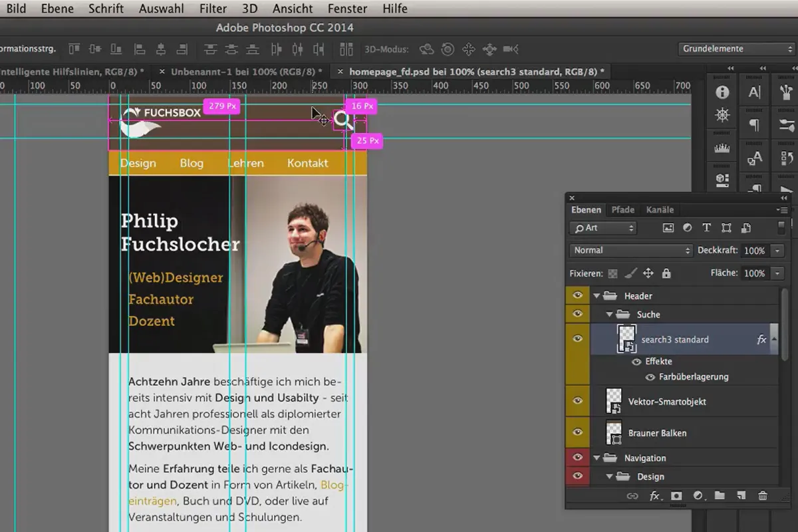Open the Paragraph panel icon

point(755,125)
